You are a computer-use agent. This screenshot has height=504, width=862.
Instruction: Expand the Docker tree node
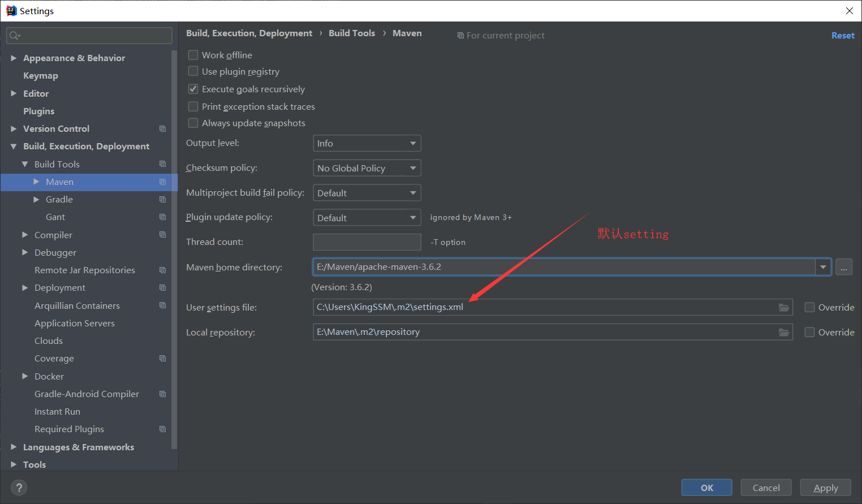tap(25, 376)
